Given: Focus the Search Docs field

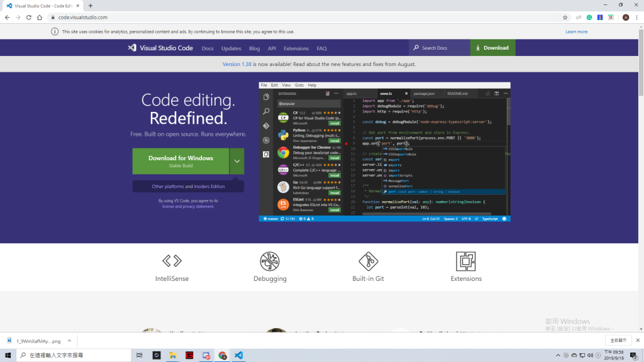Looking at the screenshot, I should (440, 48).
